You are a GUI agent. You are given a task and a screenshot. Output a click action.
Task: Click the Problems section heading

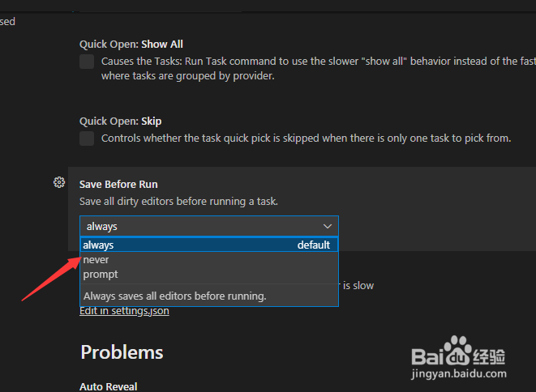point(122,352)
